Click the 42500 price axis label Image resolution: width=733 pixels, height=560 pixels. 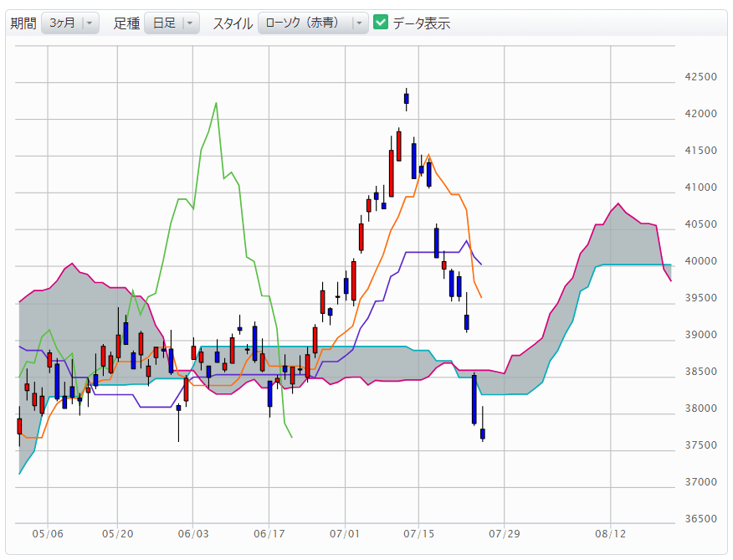tap(700, 77)
